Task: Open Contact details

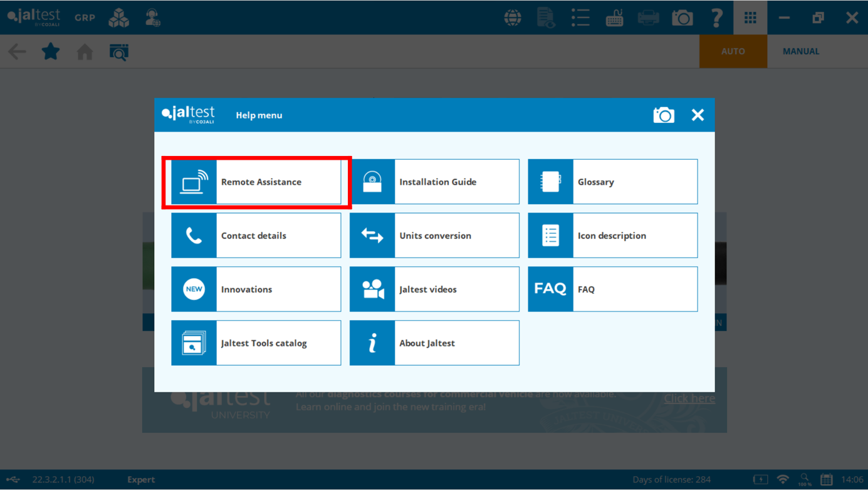Action: [256, 236]
